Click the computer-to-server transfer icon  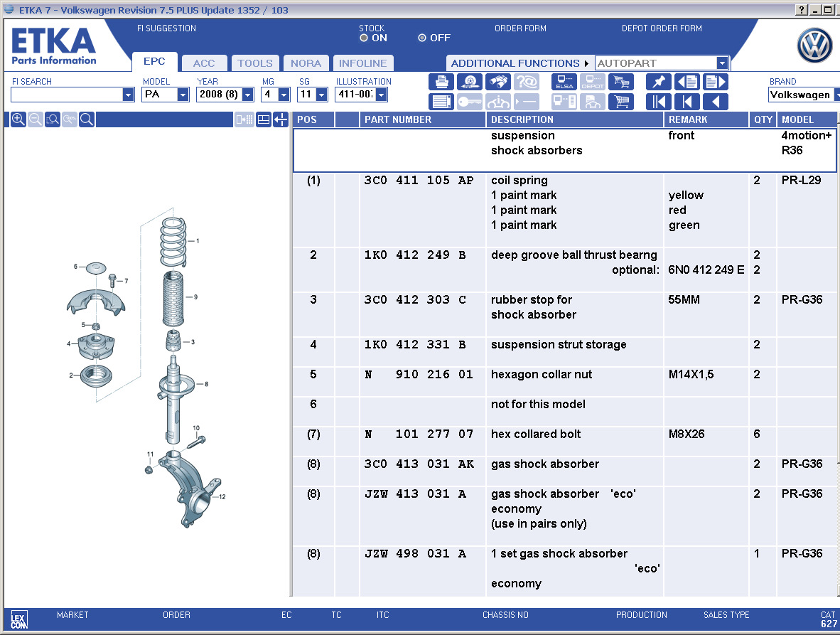tap(564, 101)
